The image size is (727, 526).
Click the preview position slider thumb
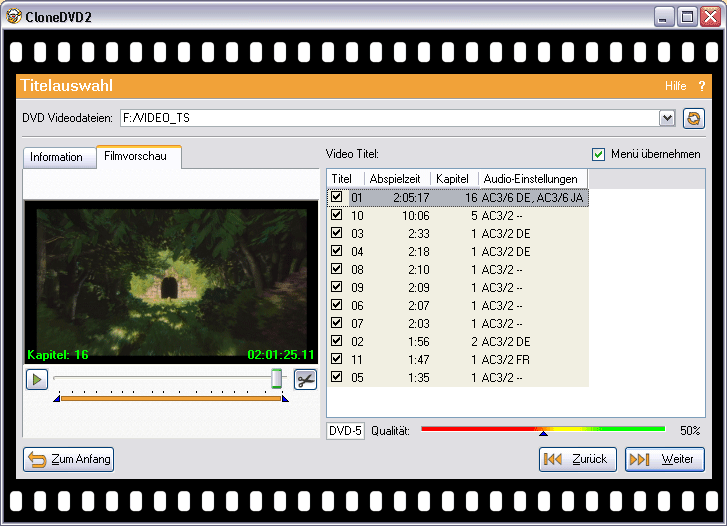276,378
